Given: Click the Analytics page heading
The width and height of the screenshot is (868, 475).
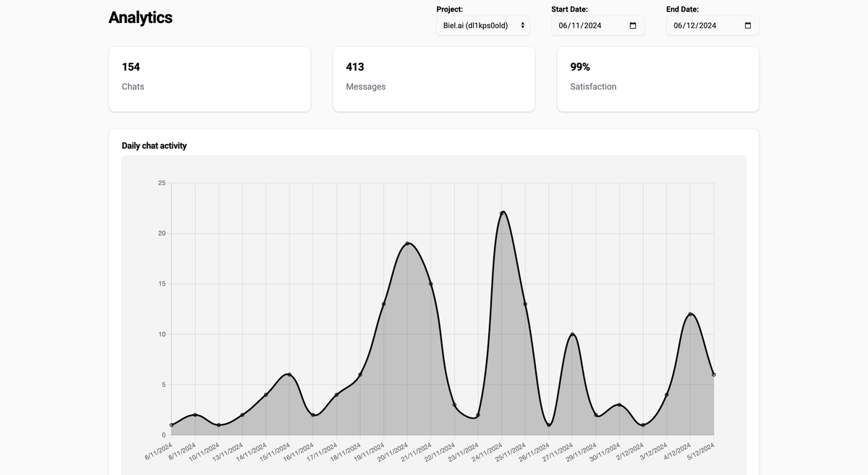Looking at the screenshot, I should [x=140, y=18].
